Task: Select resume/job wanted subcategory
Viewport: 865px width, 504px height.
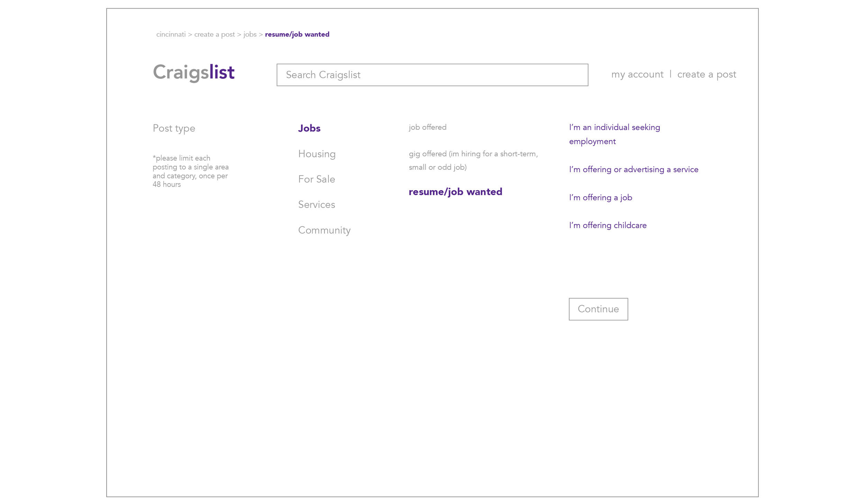Action: (x=455, y=192)
